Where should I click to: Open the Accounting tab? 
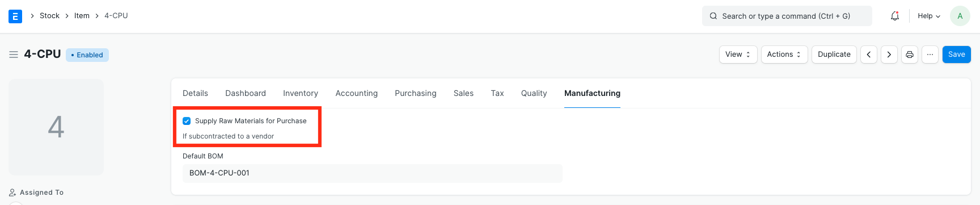point(357,93)
